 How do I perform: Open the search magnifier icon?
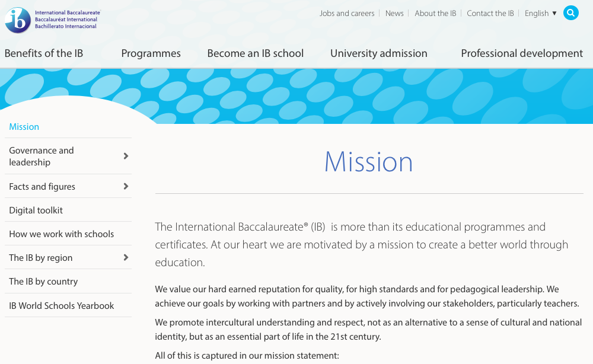coord(570,13)
